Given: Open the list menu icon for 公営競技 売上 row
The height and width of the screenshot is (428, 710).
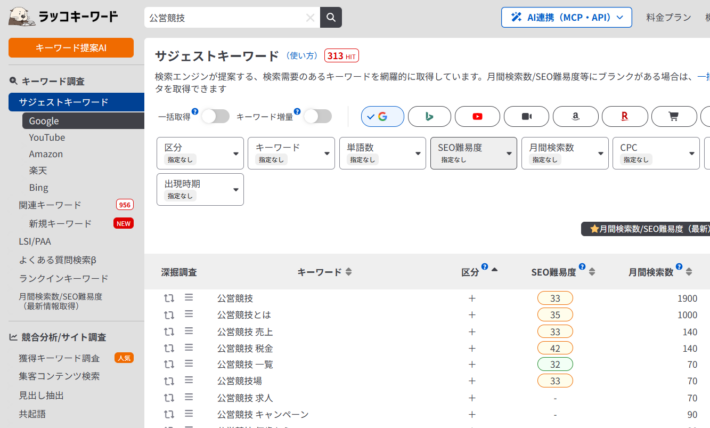Looking at the screenshot, I should point(189,331).
